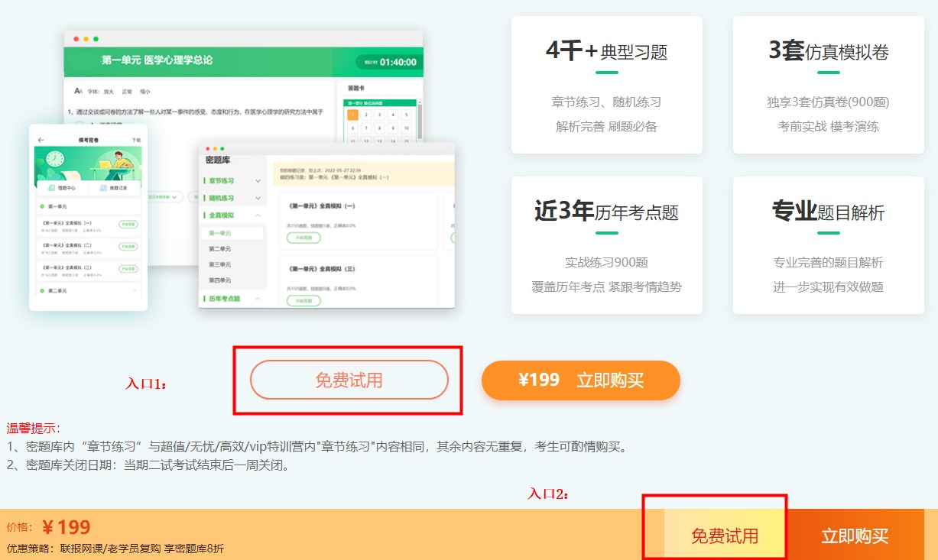The width and height of the screenshot is (938, 560).
Task: Click the 入口1 免费试用 button
Action: click(x=349, y=380)
